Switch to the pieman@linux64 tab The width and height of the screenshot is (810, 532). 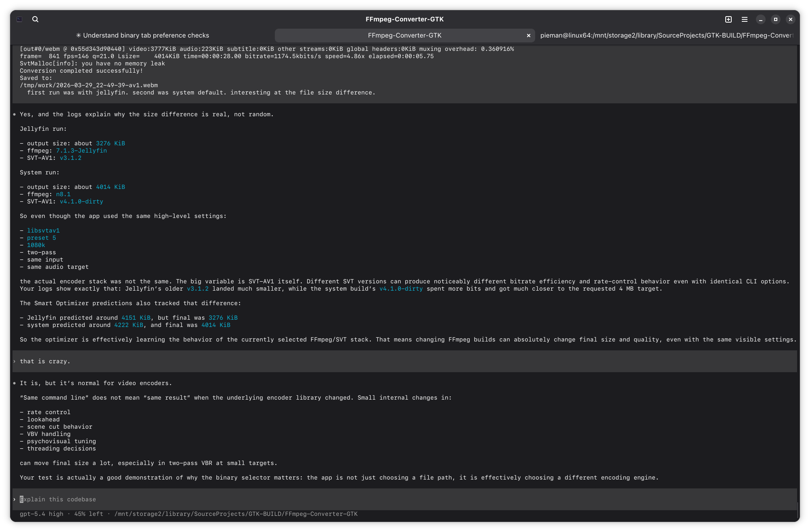[666, 36]
